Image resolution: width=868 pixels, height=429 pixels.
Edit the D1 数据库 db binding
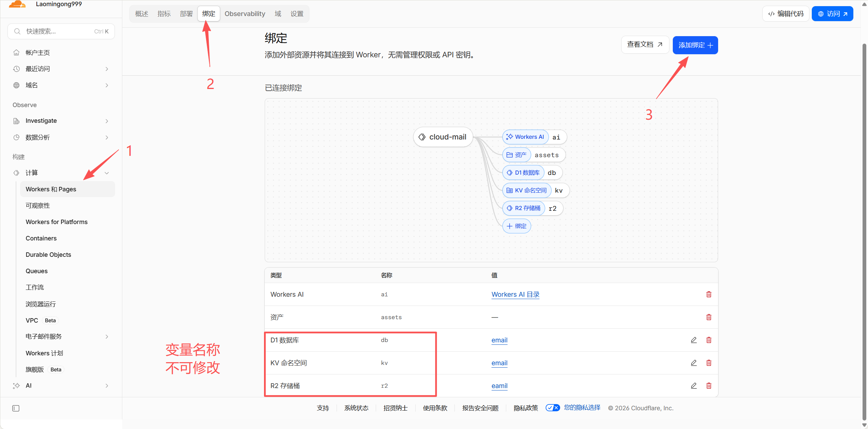coord(694,340)
